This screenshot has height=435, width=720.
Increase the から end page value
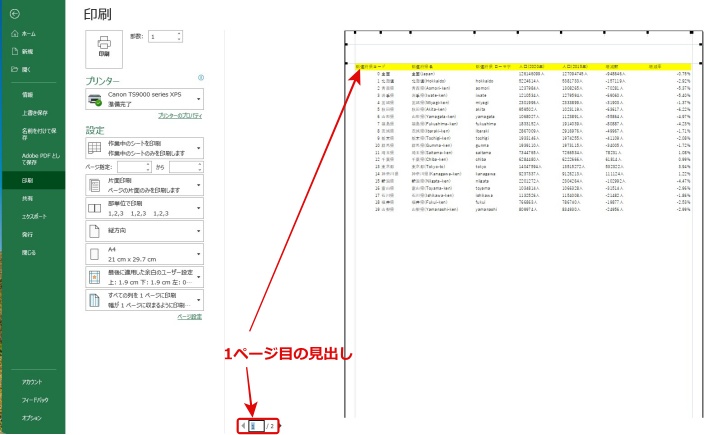(x=200, y=164)
